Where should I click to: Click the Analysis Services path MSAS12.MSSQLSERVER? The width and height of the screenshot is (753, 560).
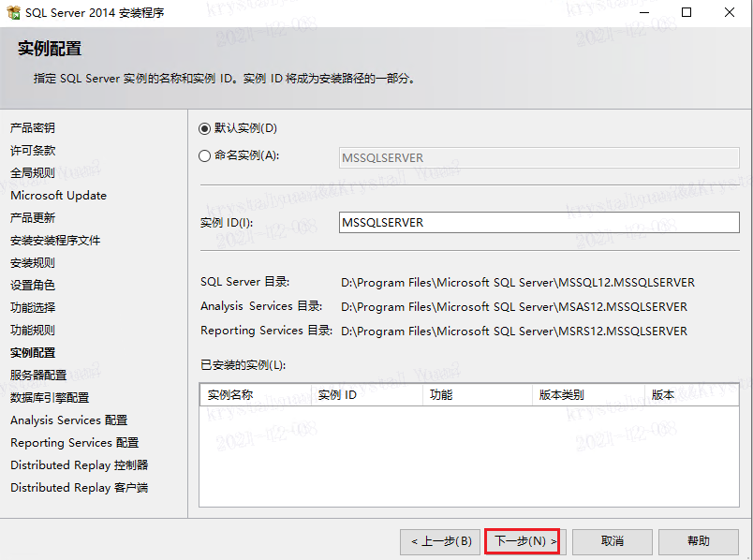pos(514,307)
